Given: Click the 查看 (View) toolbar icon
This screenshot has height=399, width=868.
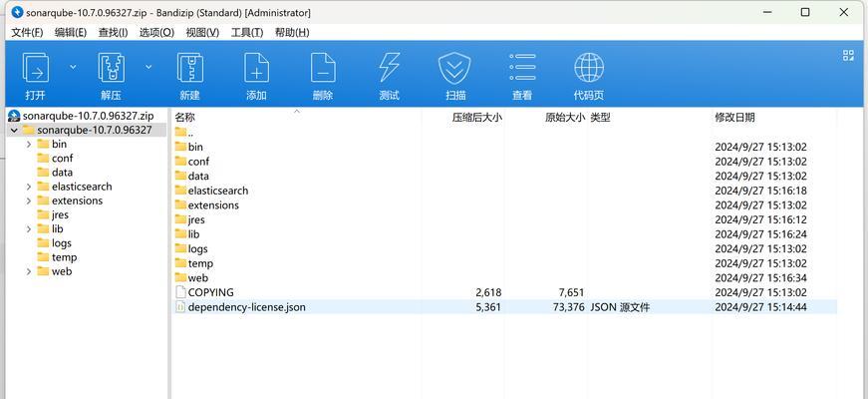Looking at the screenshot, I should pyautogui.click(x=522, y=69).
